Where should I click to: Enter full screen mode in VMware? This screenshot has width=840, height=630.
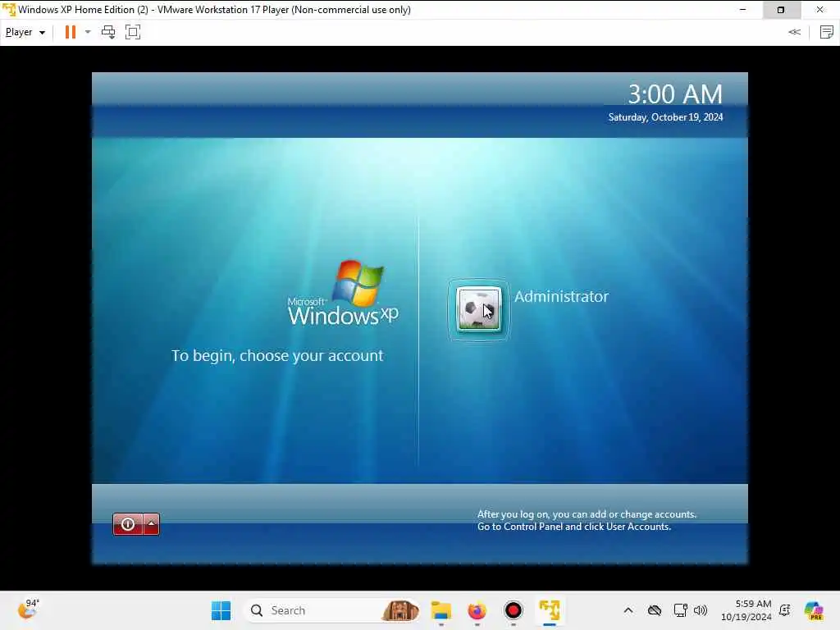[132, 32]
